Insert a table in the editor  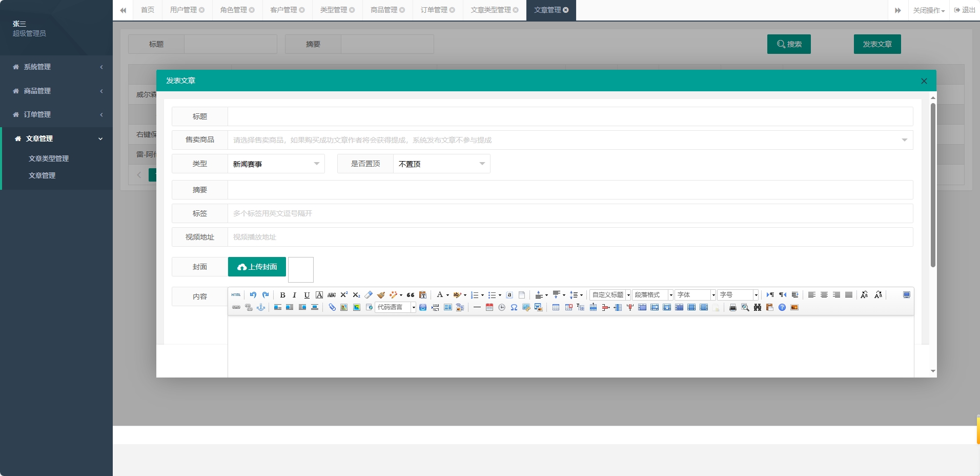coord(556,307)
